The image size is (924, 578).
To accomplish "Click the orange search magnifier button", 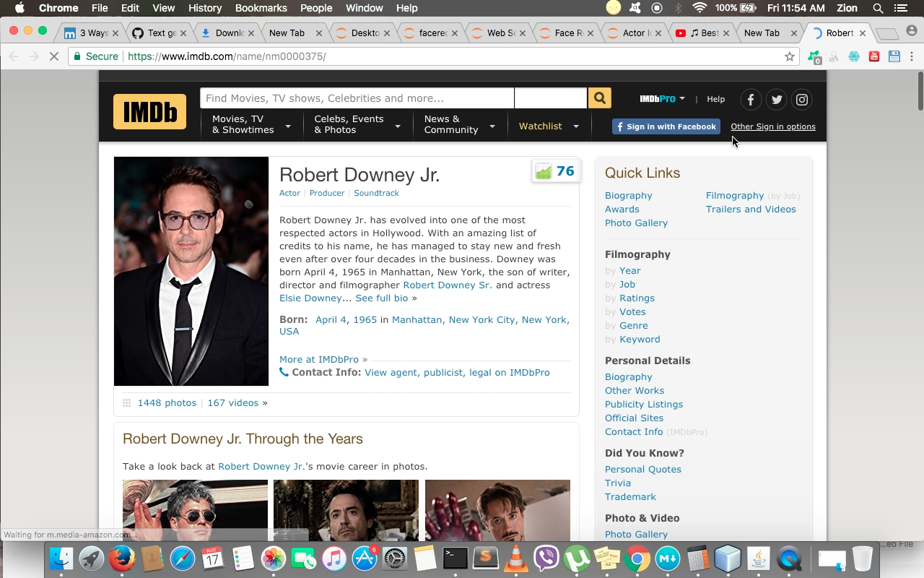I will click(x=599, y=98).
